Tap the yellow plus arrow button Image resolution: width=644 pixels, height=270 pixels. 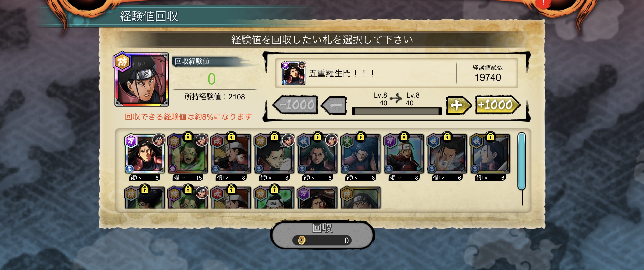point(459,105)
